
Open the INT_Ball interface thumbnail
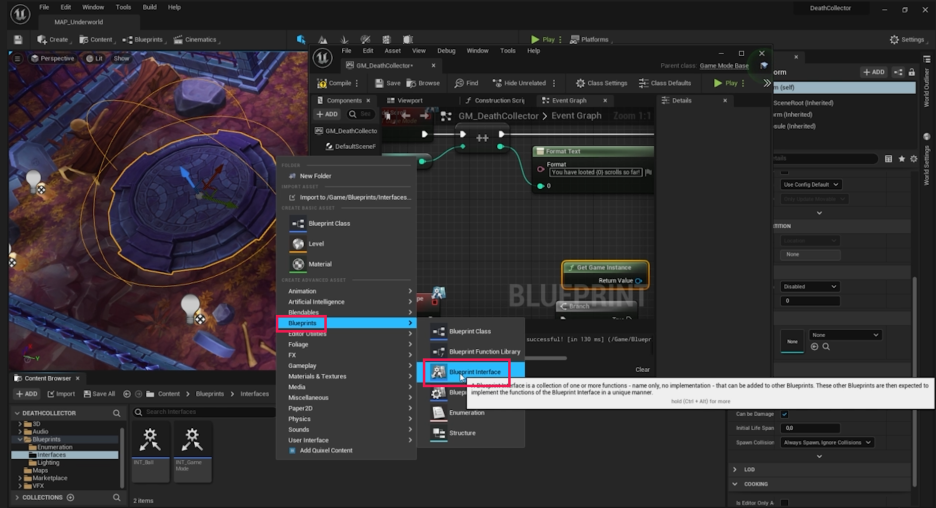pos(150,451)
